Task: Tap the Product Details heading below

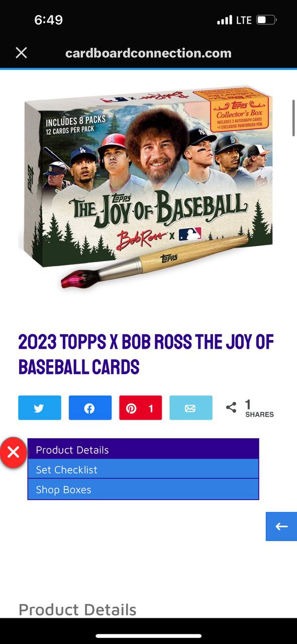Action: click(x=77, y=609)
